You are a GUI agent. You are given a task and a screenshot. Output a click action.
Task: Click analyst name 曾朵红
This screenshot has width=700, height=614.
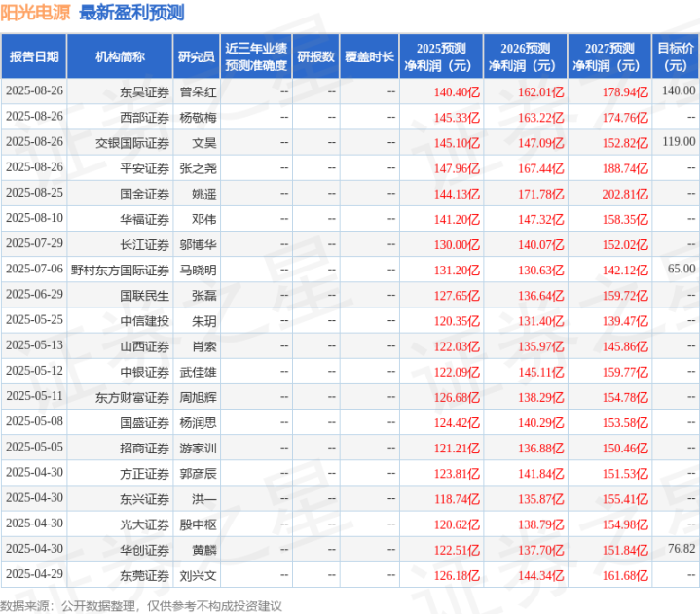point(198,91)
